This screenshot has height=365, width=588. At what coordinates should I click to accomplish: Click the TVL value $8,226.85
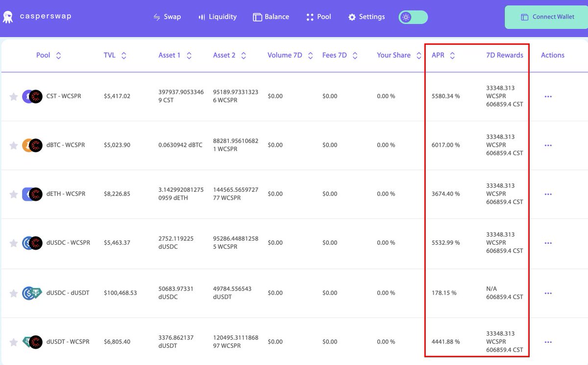click(117, 194)
